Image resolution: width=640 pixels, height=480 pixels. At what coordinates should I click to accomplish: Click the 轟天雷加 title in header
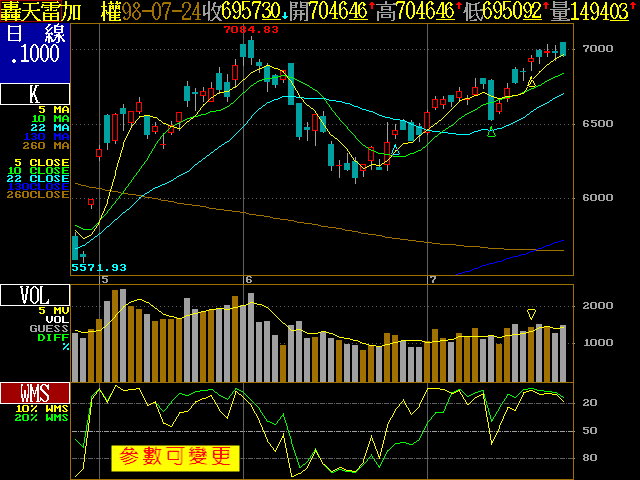pos(44,11)
